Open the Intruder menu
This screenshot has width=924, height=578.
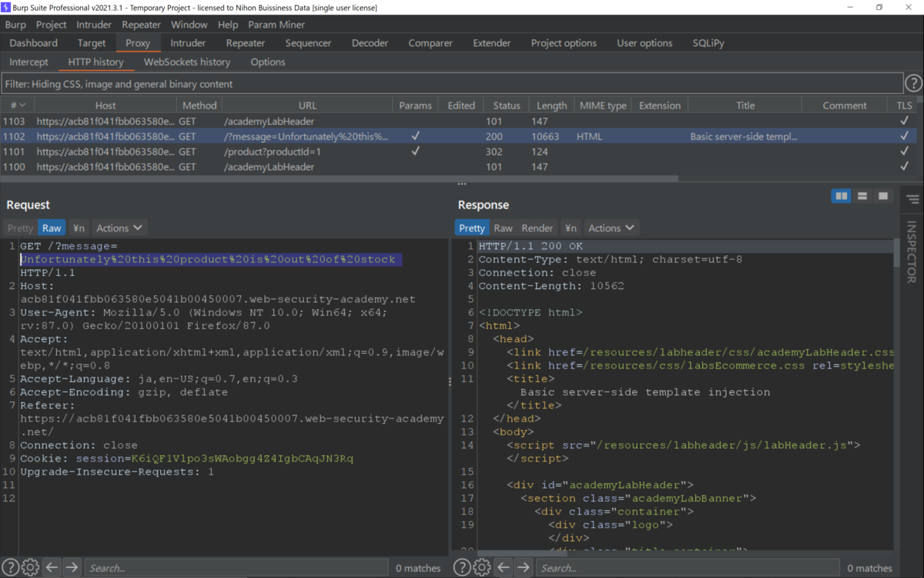tap(94, 25)
